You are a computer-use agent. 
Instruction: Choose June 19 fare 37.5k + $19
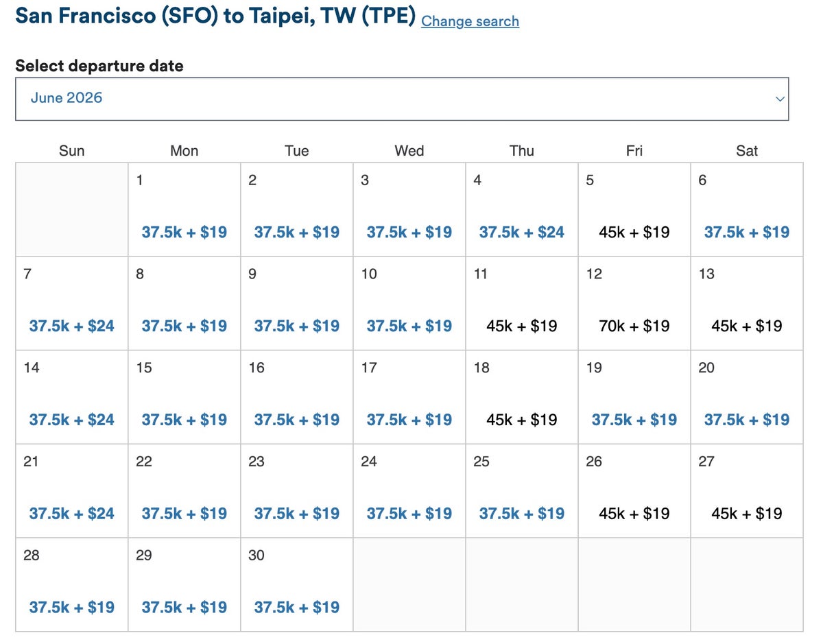coord(634,420)
